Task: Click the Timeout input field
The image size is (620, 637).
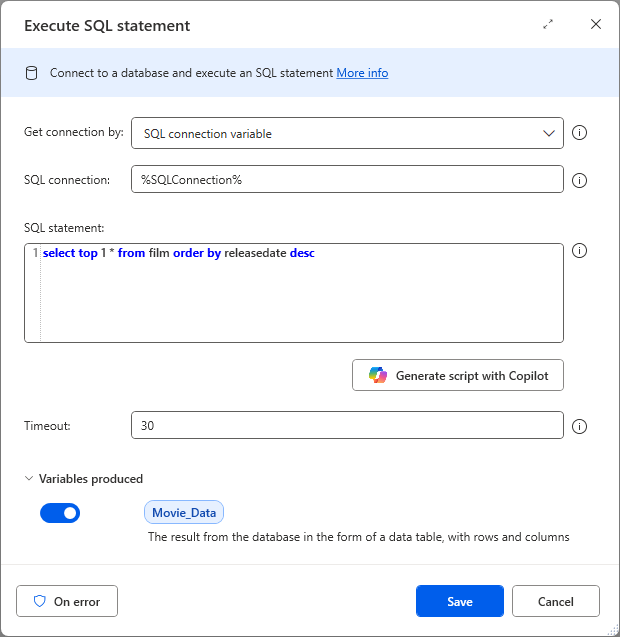Action: coord(347,425)
